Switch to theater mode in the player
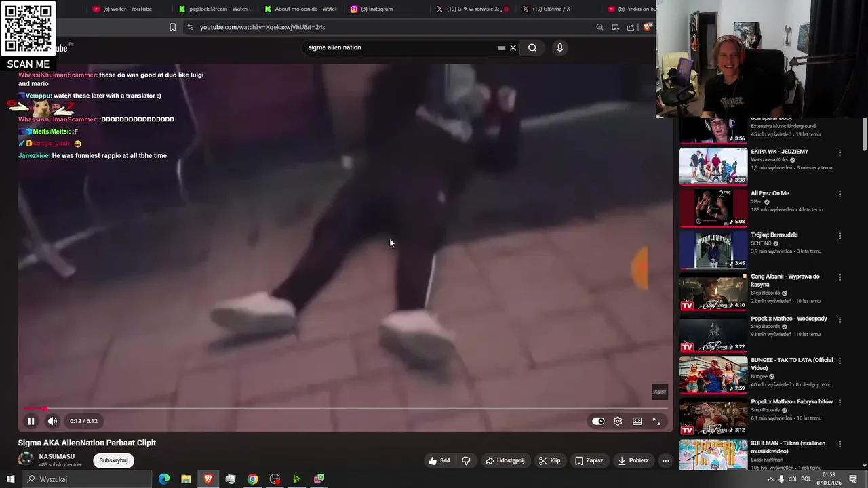 (637, 421)
